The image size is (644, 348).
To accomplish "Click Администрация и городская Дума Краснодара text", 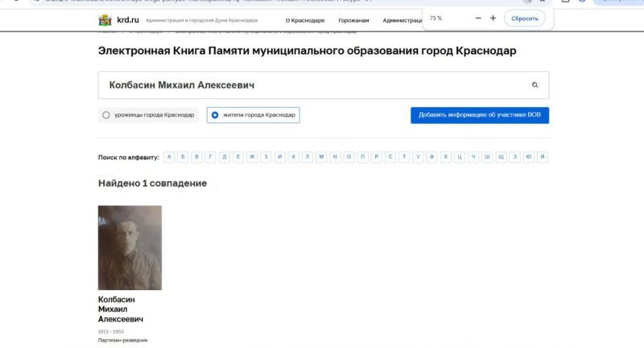I will point(202,20).
